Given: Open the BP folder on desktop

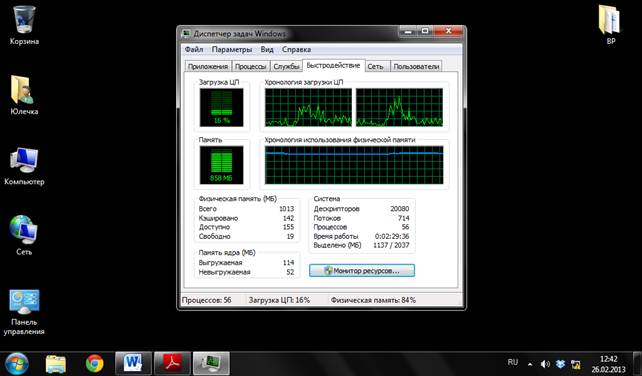Looking at the screenshot, I should [610, 25].
